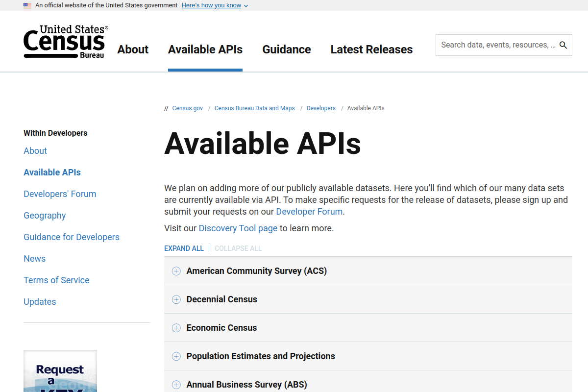Viewport: 588px width, 392px height.
Task: Click plus icon beside Decennial Census
Action: point(176,299)
